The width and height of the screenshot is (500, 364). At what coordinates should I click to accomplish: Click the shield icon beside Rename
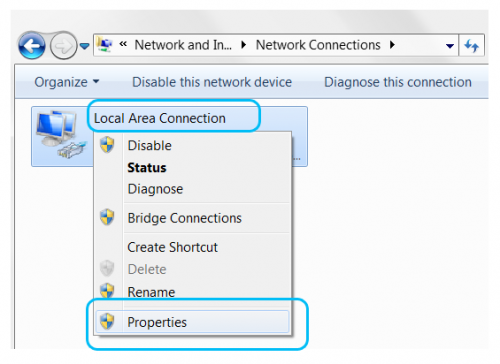pos(107,291)
